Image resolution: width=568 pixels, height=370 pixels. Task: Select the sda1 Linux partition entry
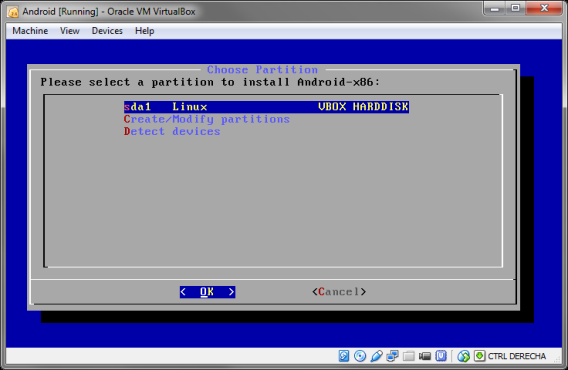tap(266, 107)
